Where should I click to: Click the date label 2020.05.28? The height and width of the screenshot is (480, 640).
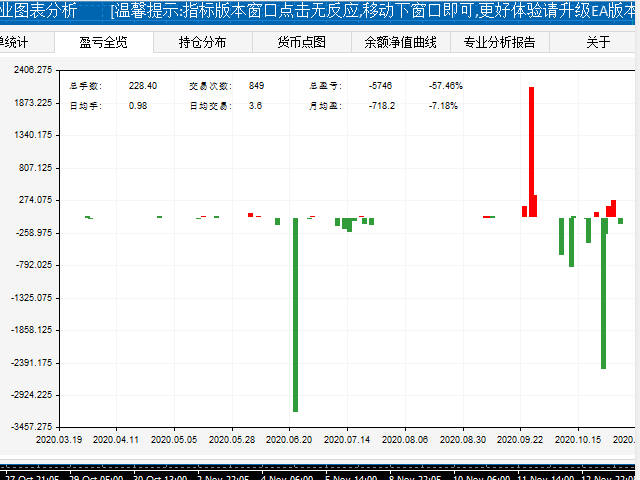click(x=232, y=440)
